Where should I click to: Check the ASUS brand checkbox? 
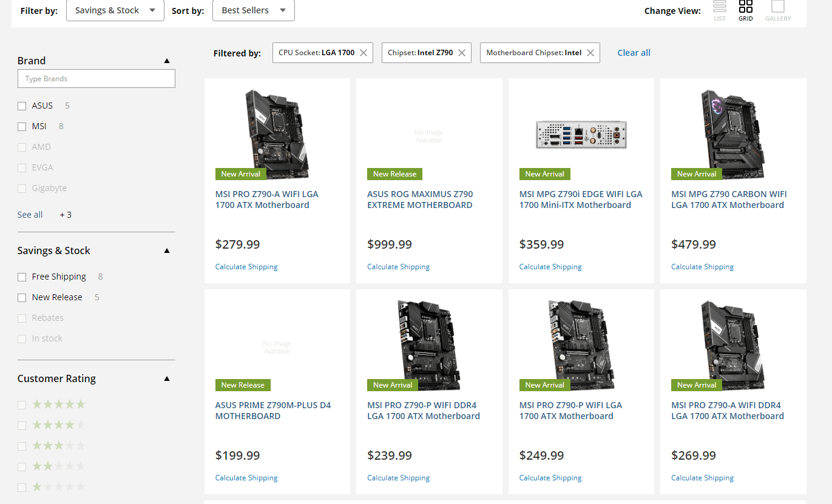point(22,106)
